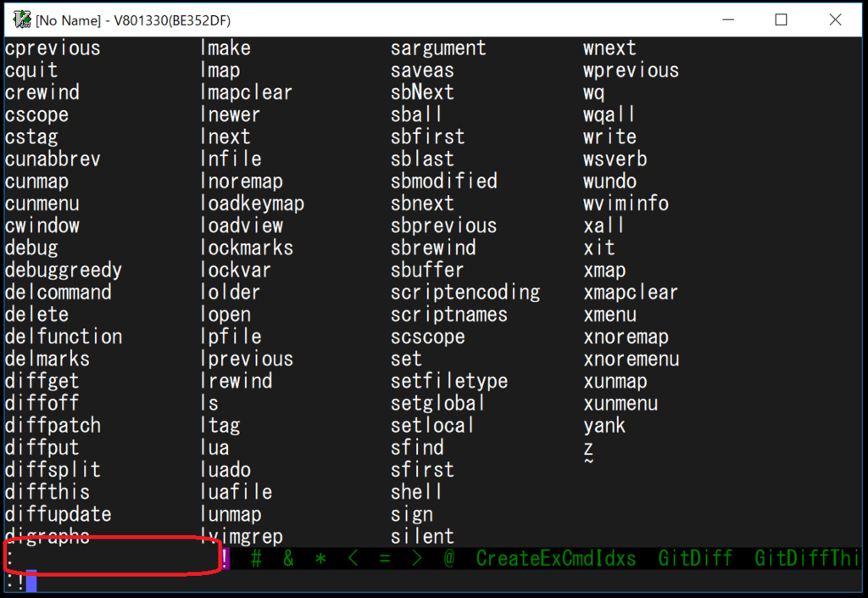The width and height of the screenshot is (868, 598).
Task: Click the 'cscope' command text
Action: [x=36, y=115]
